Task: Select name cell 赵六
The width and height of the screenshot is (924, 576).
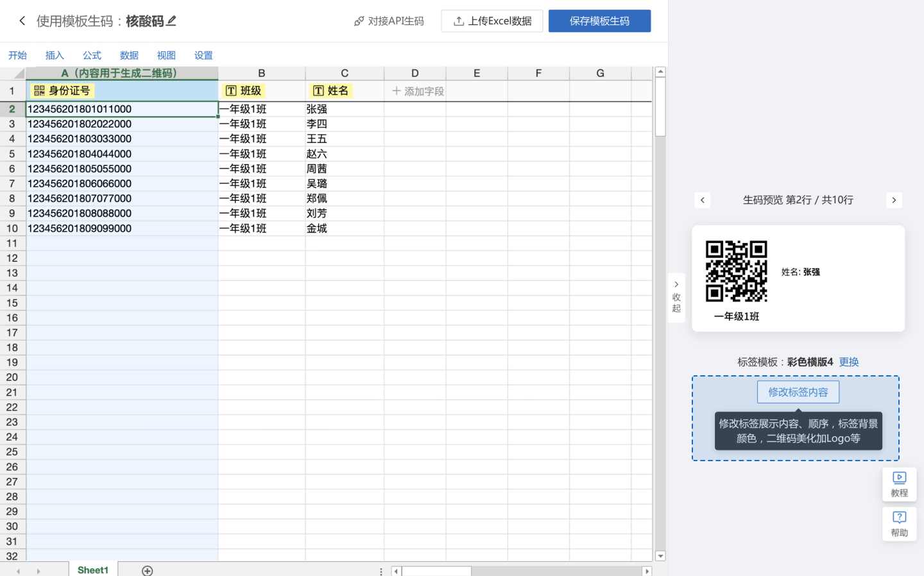Action: pyautogui.click(x=345, y=154)
